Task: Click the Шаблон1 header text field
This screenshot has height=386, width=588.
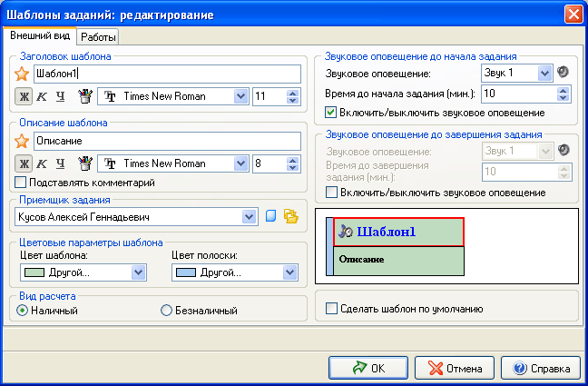Action: [x=168, y=74]
